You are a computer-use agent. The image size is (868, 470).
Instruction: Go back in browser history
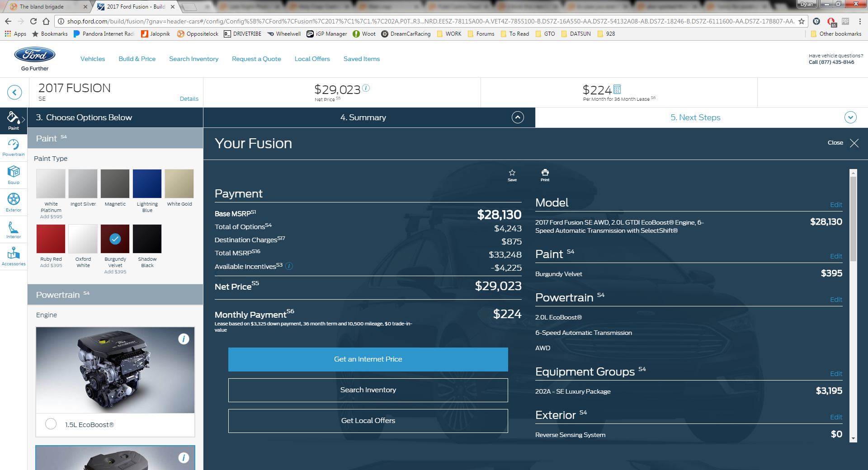click(8, 21)
